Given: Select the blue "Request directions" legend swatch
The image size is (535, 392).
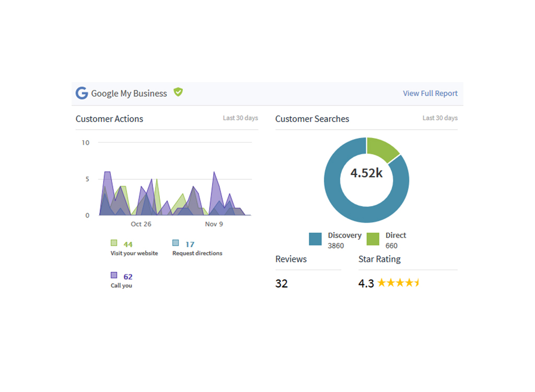Looking at the screenshot, I should tap(176, 243).
